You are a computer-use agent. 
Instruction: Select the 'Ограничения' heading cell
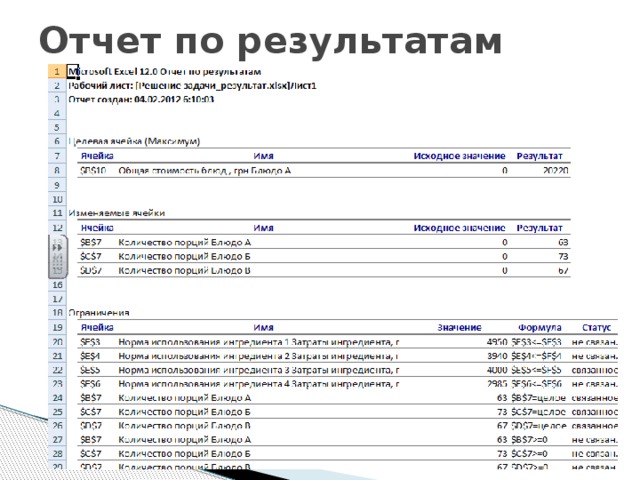[99, 313]
